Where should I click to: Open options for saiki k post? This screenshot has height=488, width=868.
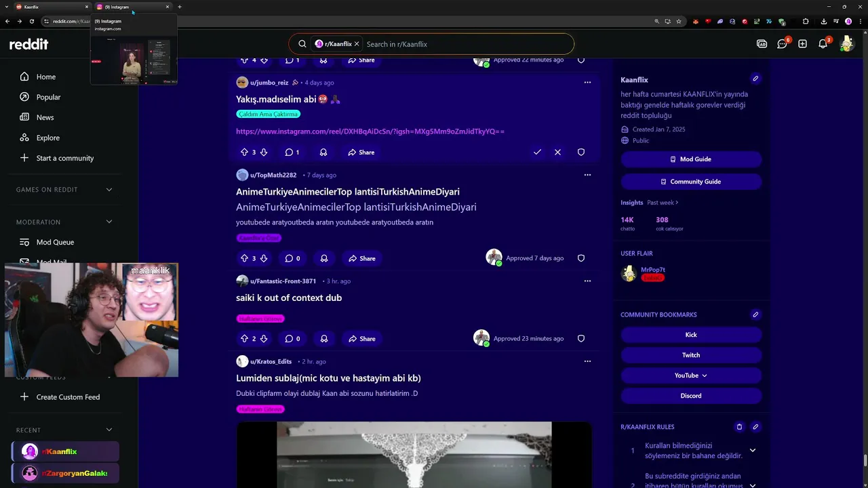click(x=587, y=281)
